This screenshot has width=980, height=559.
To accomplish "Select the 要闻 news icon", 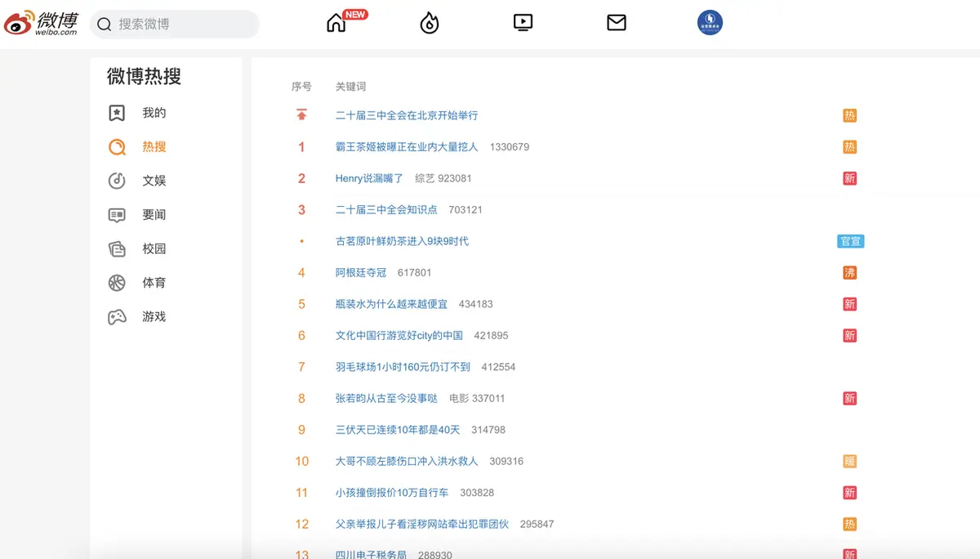I will click(x=117, y=215).
